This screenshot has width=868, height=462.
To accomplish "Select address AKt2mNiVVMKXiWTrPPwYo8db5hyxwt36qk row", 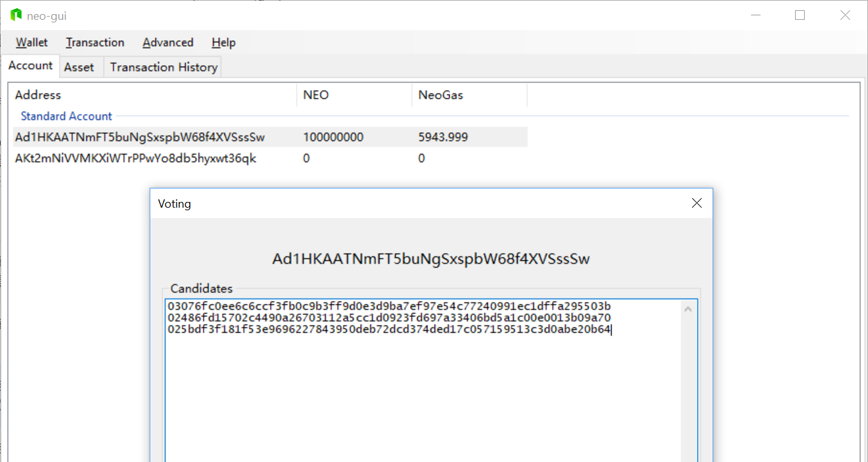I will click(x=271, y=158).
